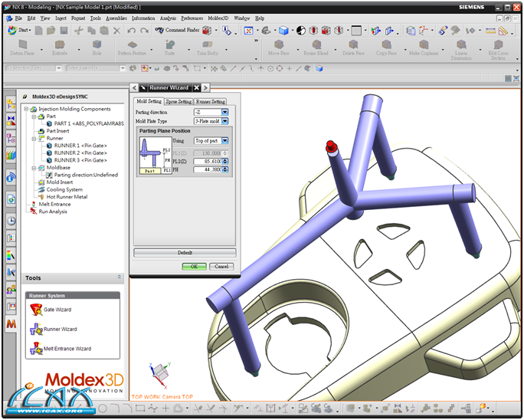
Task: Click the Moldex3D 'M' sidebar tab icon
Action: tap(11, 324)
